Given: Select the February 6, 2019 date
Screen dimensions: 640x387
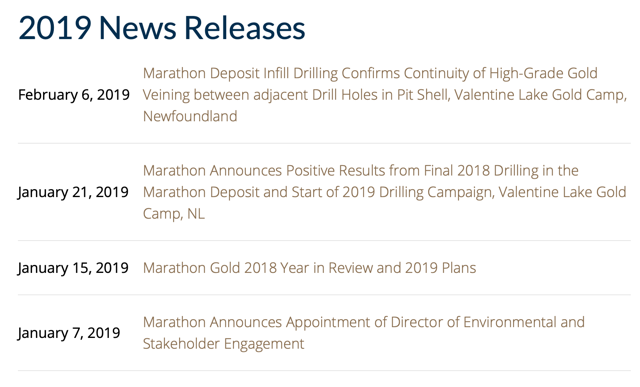Looking at the screenshot, I should [74, 95].
